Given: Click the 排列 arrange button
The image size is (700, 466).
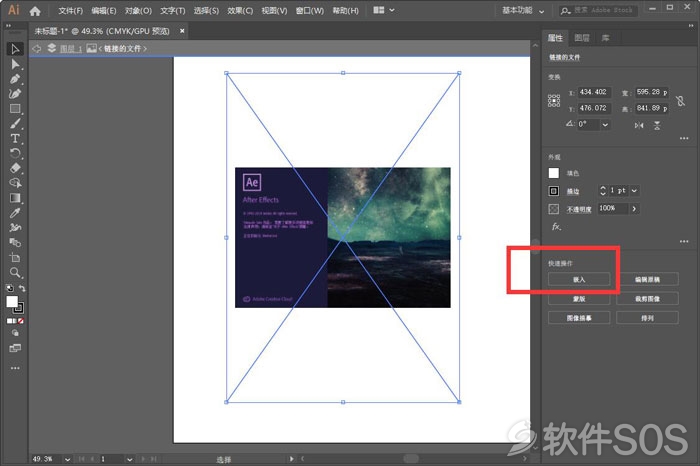Looking at the screenshot, I should coord(647,318).
